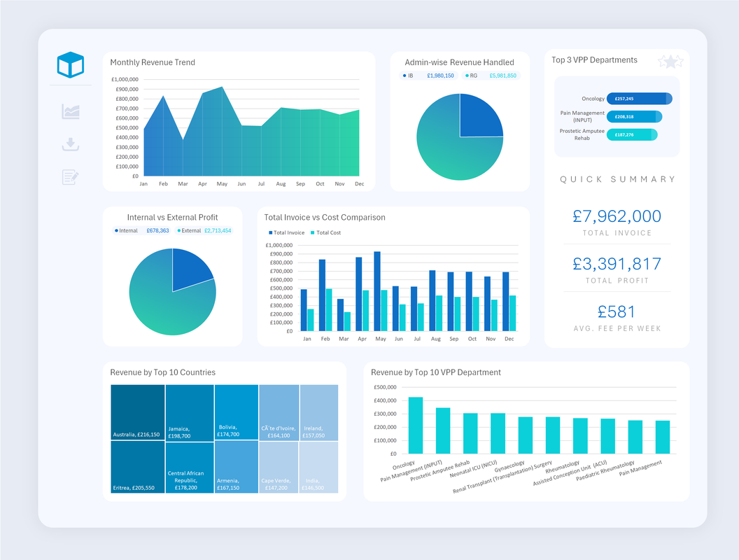This screenshot has height=560, width=739.
Task: Click the QUICK SUMMARY heading
Action: [x=617, y=179]
